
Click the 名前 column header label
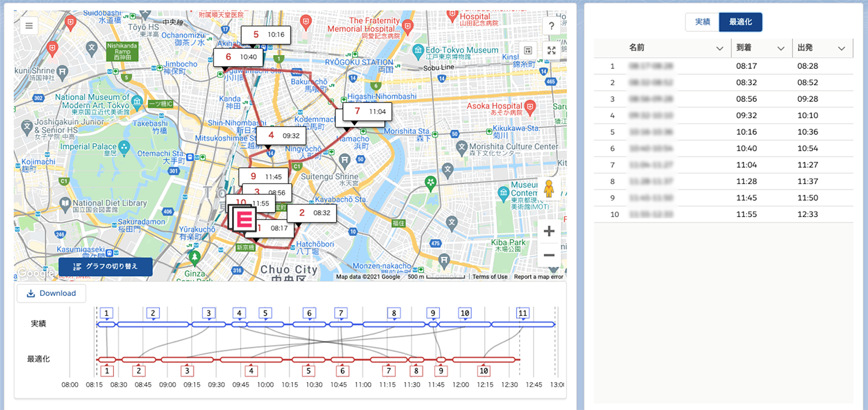(x=637, y=48)
